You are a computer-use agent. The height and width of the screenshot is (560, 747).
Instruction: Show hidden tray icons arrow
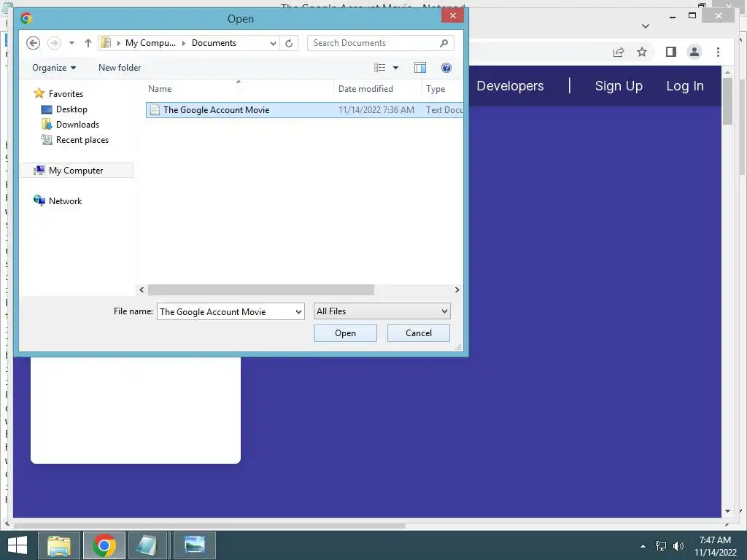(643, 546)
